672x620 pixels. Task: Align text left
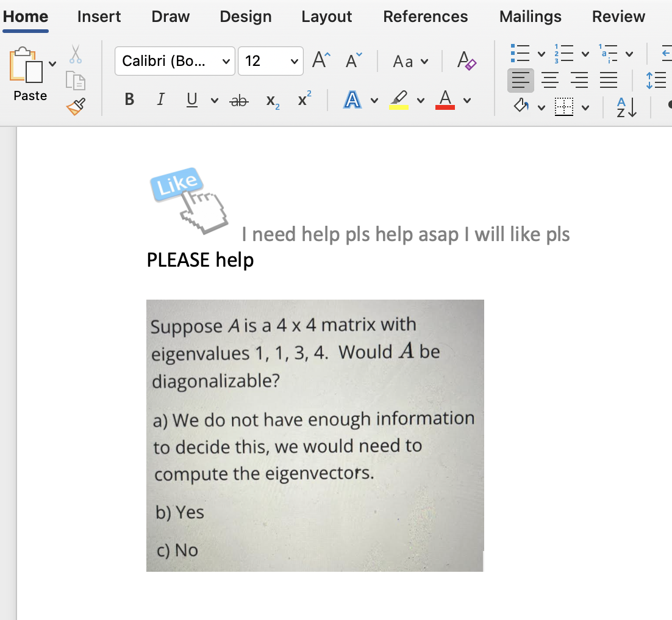pos(521,80)
